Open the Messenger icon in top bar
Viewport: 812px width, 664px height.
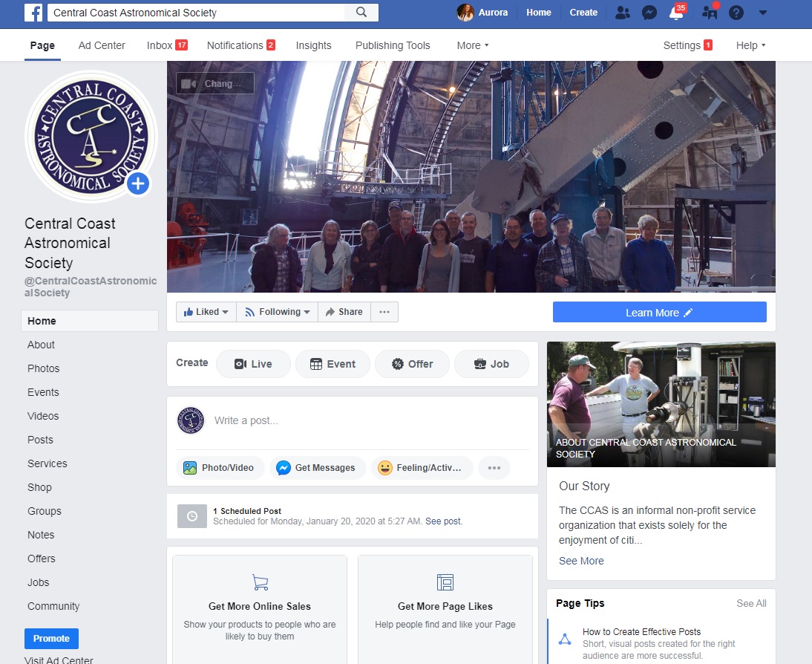(649, 13)
